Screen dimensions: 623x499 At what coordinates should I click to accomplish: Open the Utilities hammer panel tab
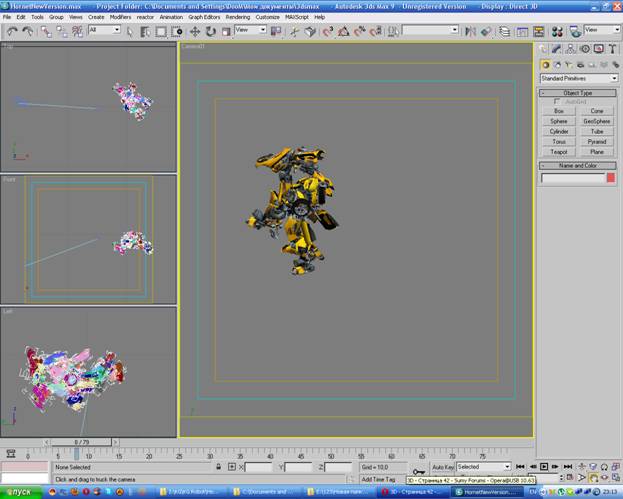tap(610, 49)
